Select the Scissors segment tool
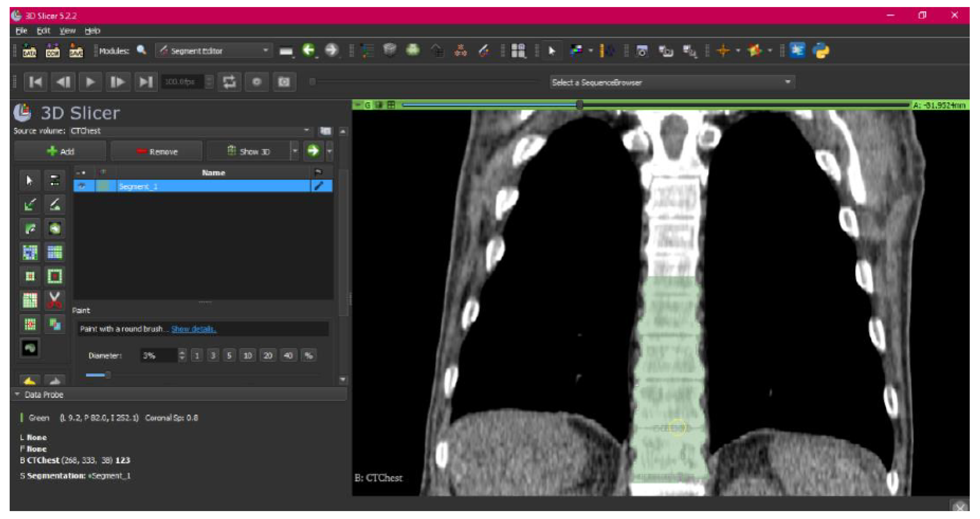Viewport: 980px width, 519px height. 55,300
